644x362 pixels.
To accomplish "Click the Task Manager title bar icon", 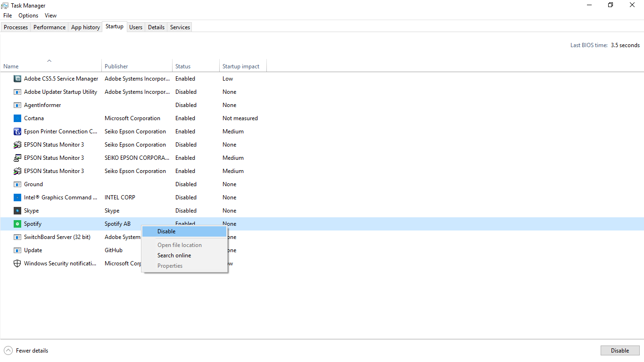I will (5, 6).
